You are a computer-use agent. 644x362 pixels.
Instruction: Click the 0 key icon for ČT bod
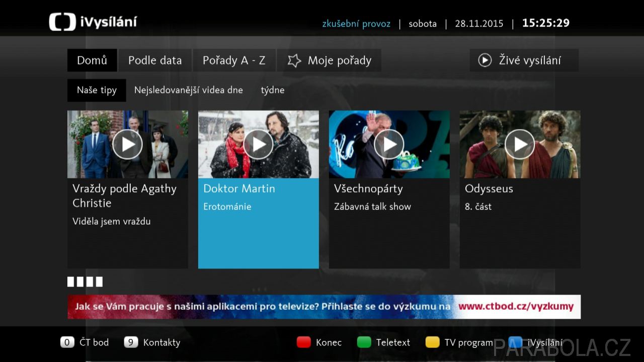[x=67, y=342]
